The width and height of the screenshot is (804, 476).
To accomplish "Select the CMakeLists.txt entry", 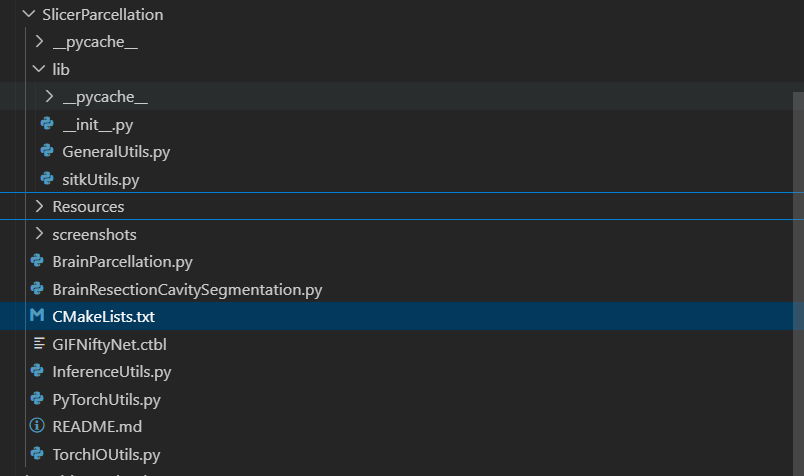I will tap(402, 316).
